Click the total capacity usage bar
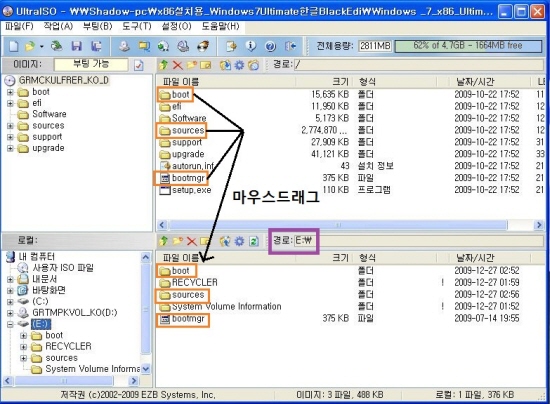The image size is (550, 404). (468, 46)
